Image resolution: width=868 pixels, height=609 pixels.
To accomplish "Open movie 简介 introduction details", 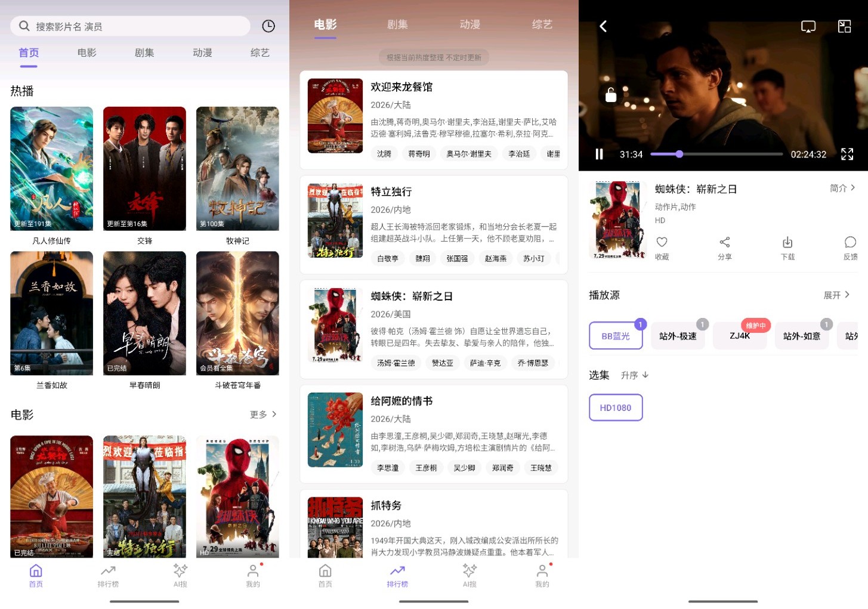I will (842, 188).
